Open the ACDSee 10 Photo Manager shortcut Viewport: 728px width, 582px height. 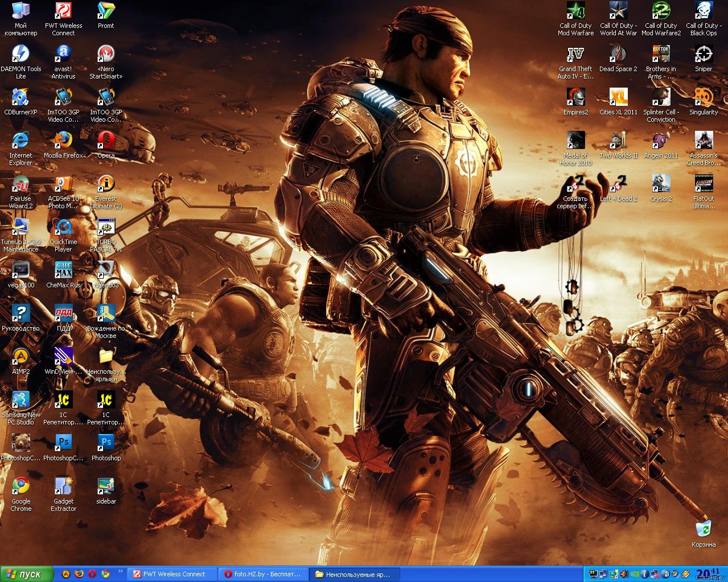63,191
